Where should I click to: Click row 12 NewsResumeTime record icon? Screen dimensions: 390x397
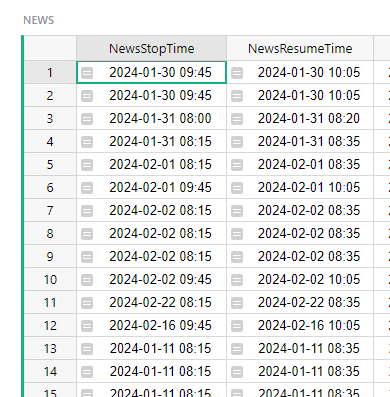pos(237,326)
